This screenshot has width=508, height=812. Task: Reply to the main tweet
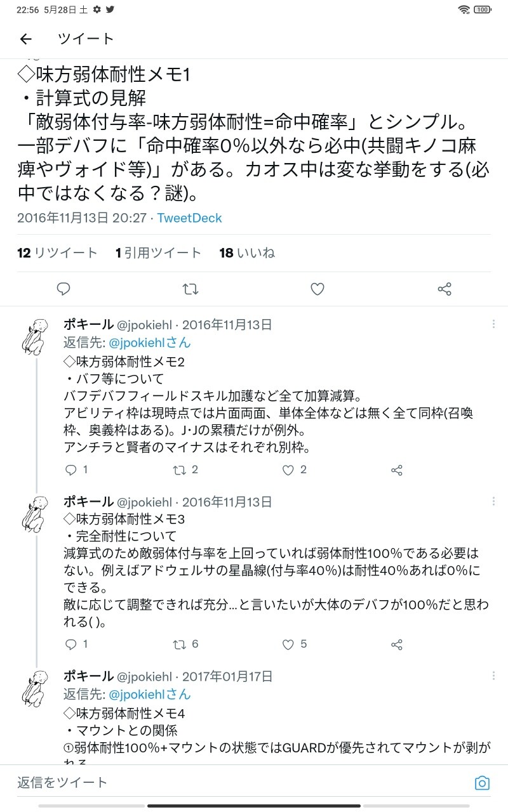coord(63,289)
